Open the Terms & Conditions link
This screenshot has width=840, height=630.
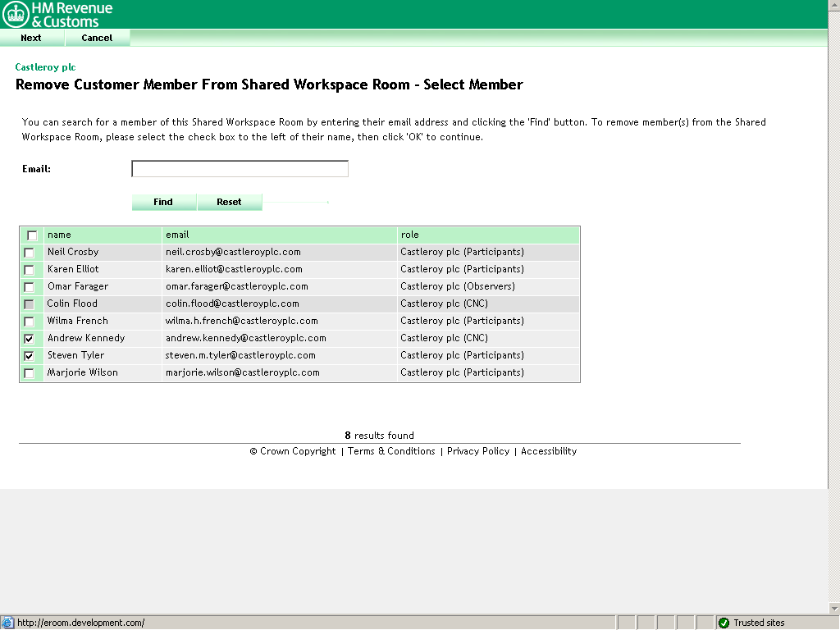click(x=391, y=451)
